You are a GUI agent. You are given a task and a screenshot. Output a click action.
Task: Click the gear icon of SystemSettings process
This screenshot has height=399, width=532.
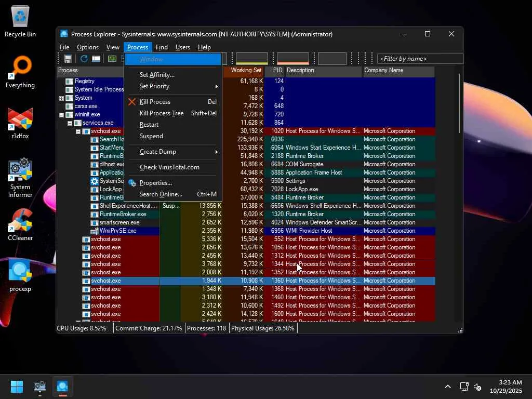click(95, 181)
